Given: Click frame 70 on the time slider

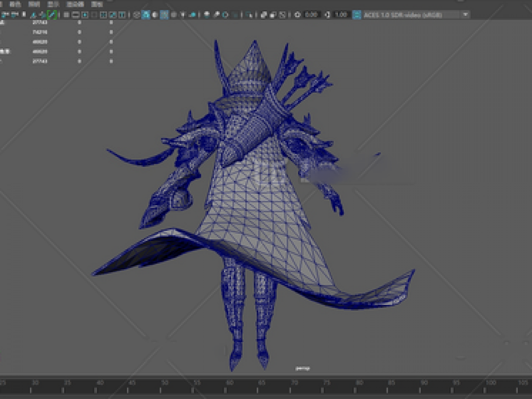Looking at the screenshot, I should [295, 383].
